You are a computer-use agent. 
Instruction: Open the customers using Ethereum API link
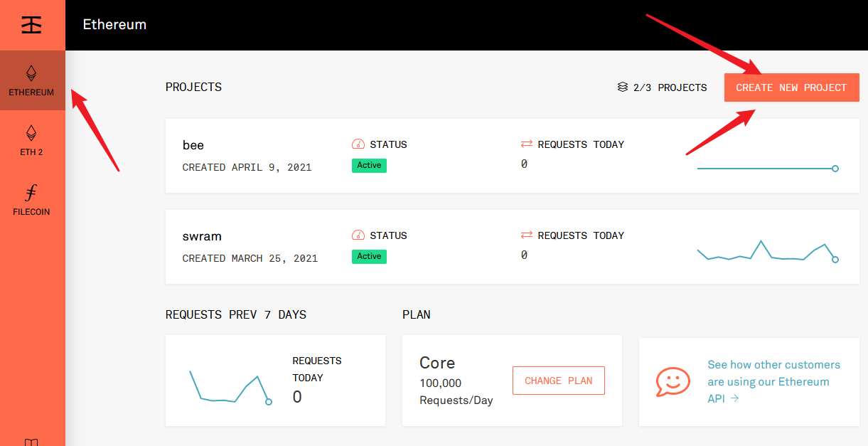click(773, 381)
